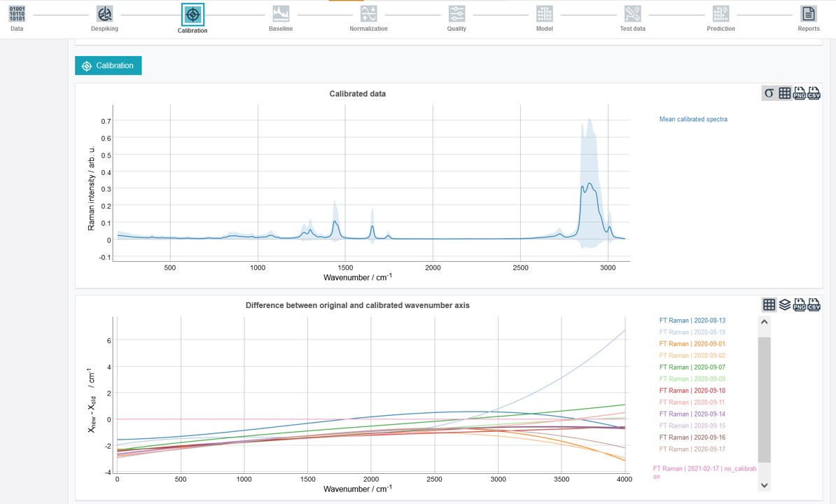Toggle FT Raman 2020-09-02 trace
This screenshot has height=504, width=836.
(692, 356)
